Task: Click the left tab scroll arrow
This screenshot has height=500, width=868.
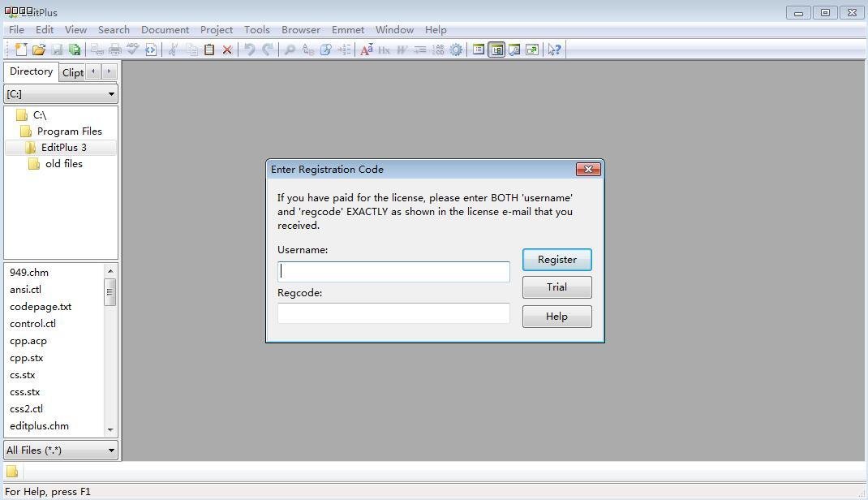Action: [x=93, y=71]
